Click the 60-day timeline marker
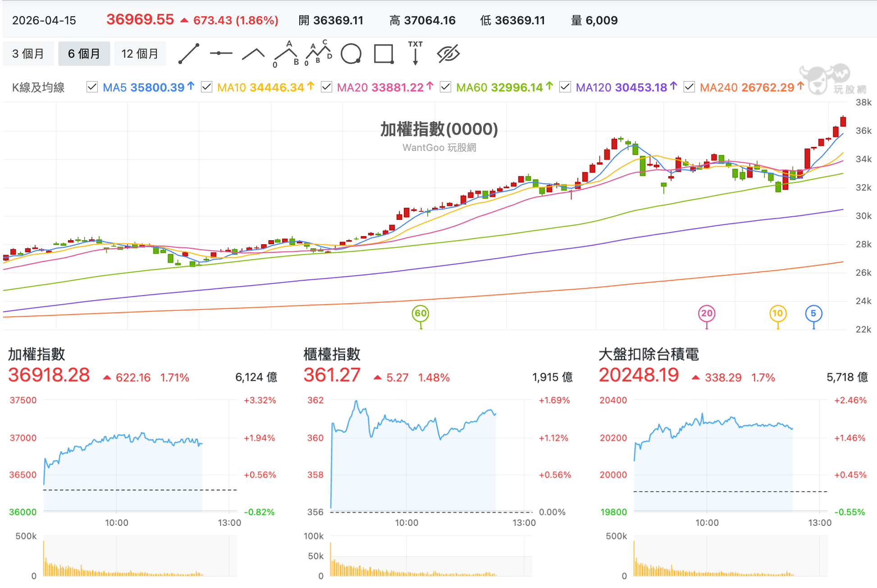 [420, 314]
